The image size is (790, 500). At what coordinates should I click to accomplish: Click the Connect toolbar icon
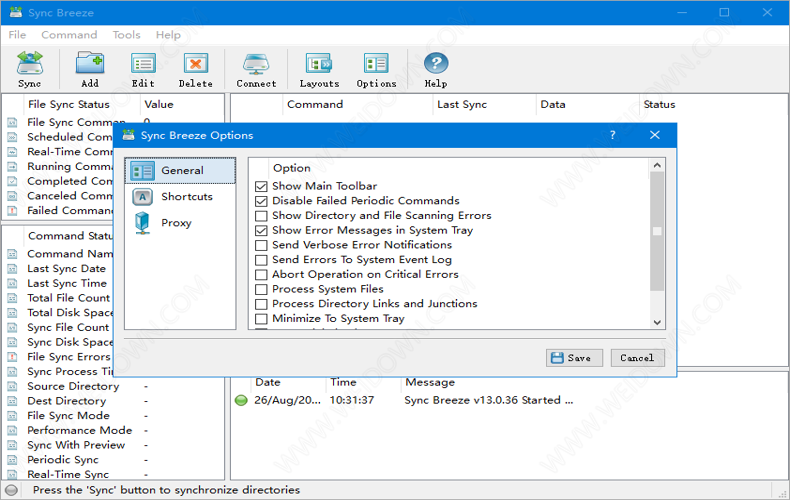pos(256,70)
